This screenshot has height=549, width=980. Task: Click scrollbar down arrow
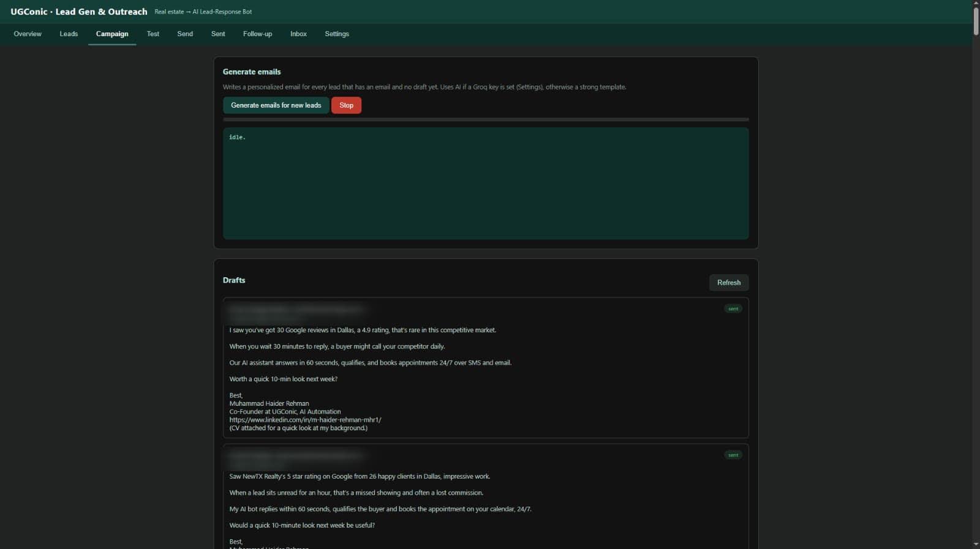pyautogui.click(x=976, y=544)
